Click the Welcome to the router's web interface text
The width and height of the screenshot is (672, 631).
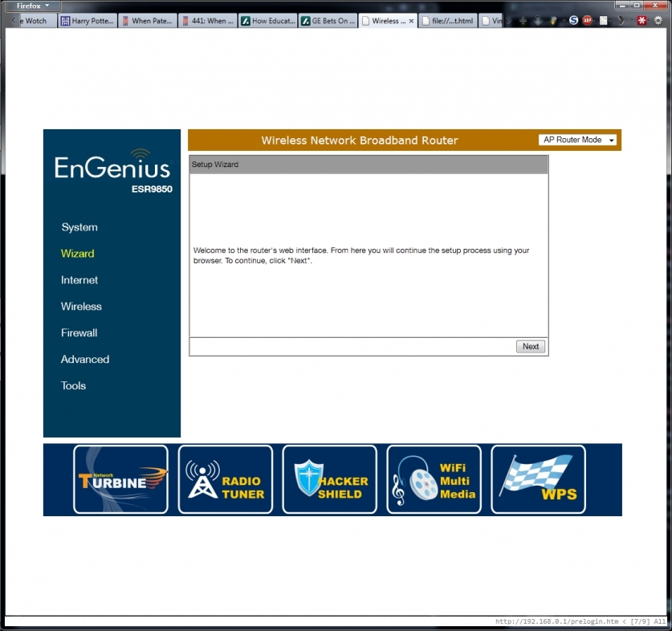click(361, 255)
